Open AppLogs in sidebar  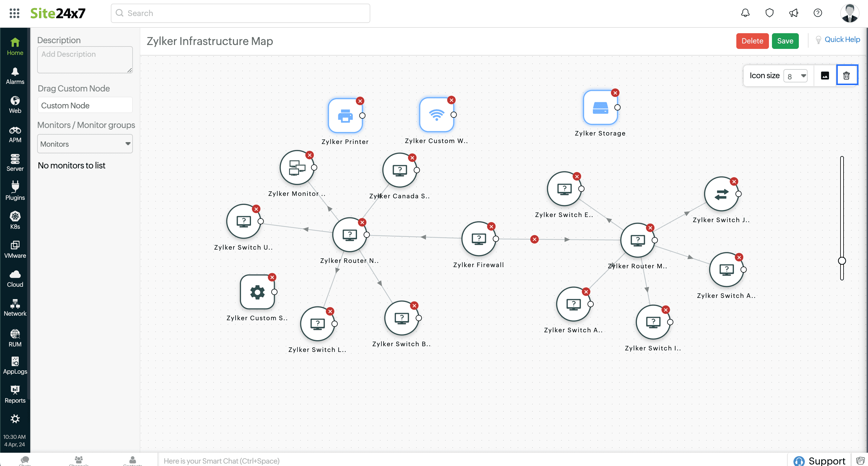point(15,366)
